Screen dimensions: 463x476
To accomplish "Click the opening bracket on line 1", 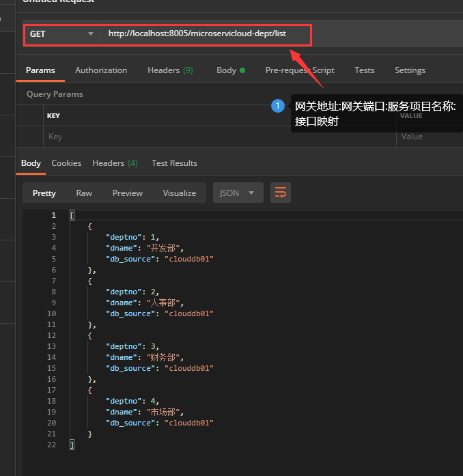I will pos(72,215).
